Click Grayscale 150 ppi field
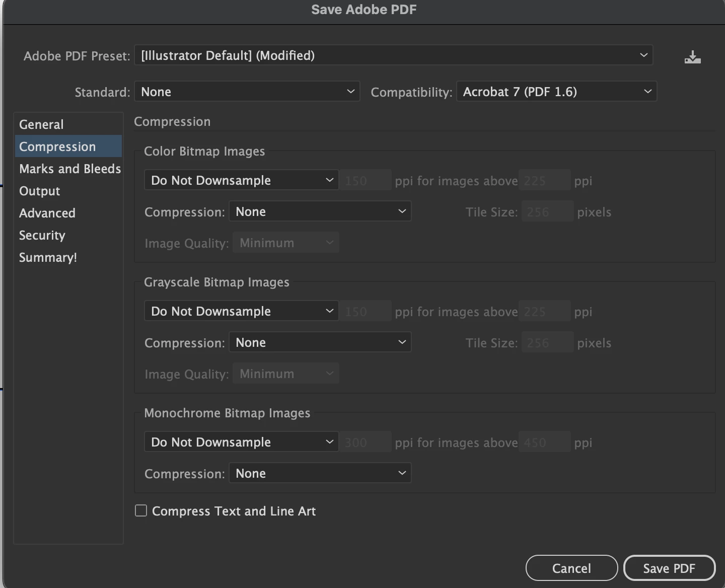 [366, 311]
